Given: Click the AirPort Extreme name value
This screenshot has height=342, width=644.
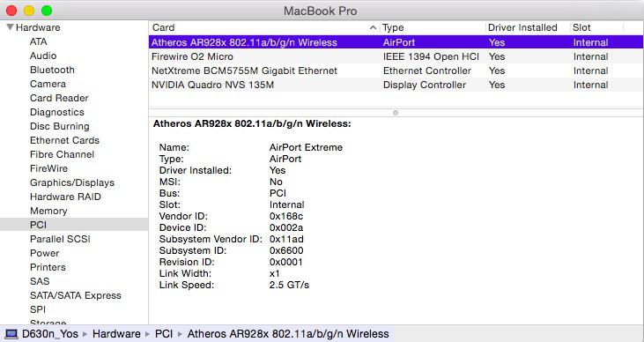Looking at the screenshot, I should coord(306,147).
